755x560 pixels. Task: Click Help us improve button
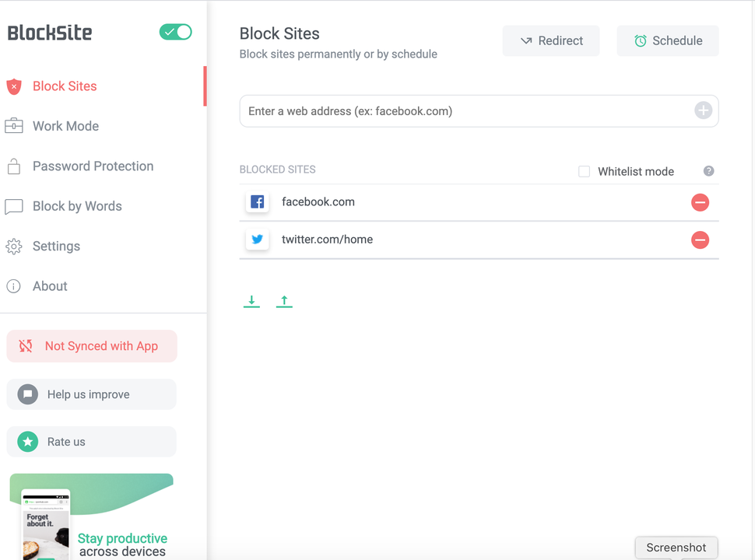[x=92, y=394]
